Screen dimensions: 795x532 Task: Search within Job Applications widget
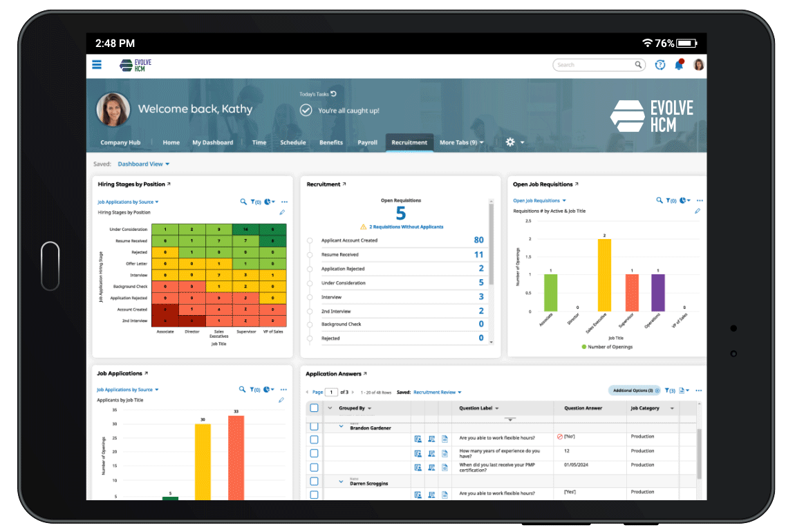[x=242, y=389]
